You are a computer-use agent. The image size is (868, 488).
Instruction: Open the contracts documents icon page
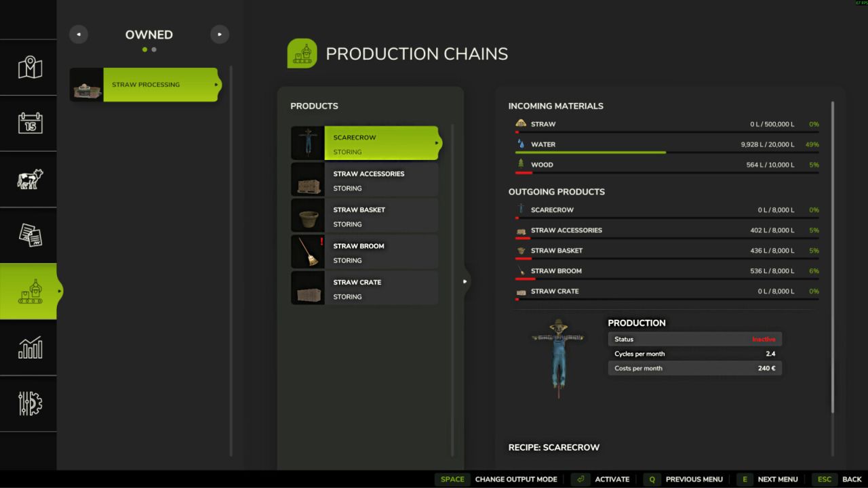pyautogui.click(x=29, y=235)
